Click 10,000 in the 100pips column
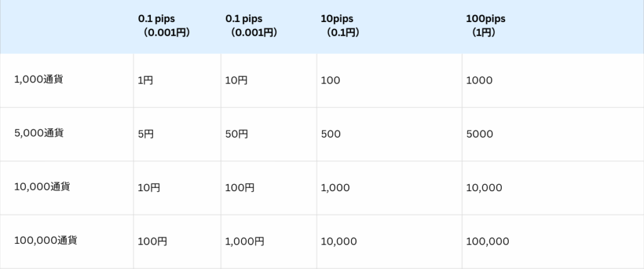The height and width of the screenshot is (269, 644). coord(484,188)
